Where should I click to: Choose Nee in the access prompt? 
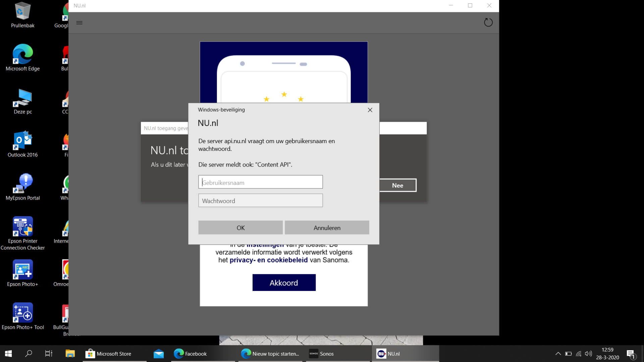click(x=398, y=185)
